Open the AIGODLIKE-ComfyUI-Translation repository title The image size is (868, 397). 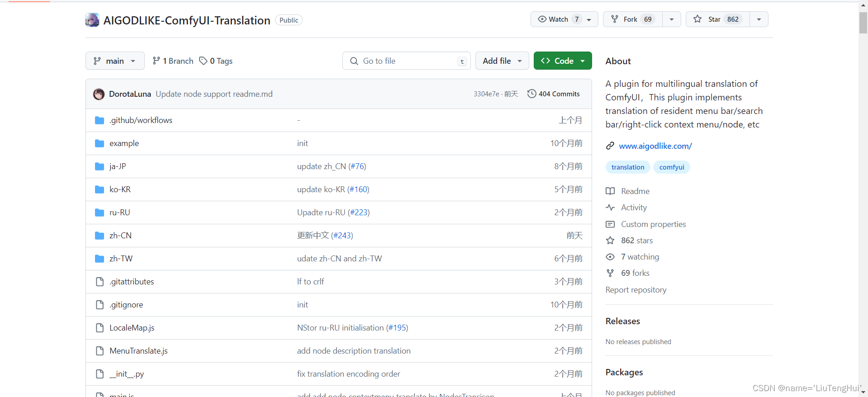187,20
